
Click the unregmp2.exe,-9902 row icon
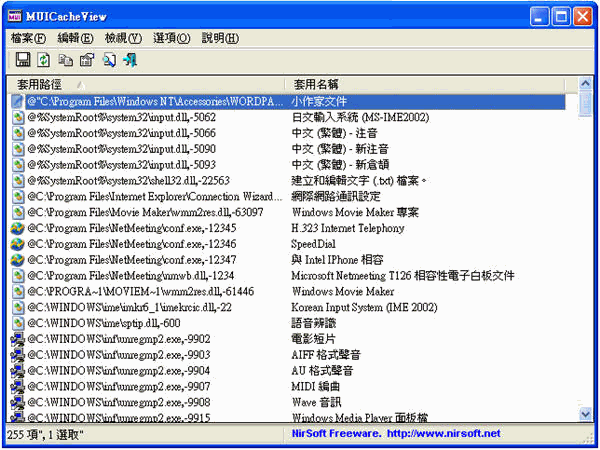[x=17, y=339]
